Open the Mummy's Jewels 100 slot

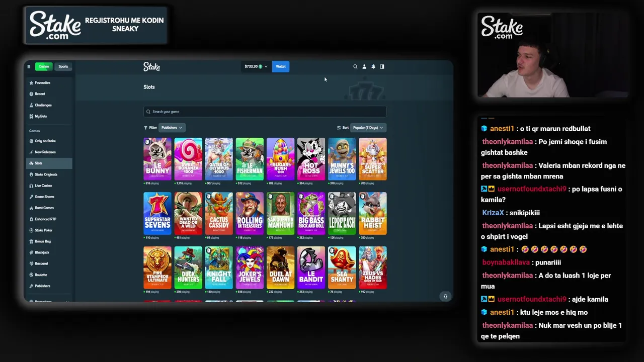pyautogui.click(x=342, y=159)
